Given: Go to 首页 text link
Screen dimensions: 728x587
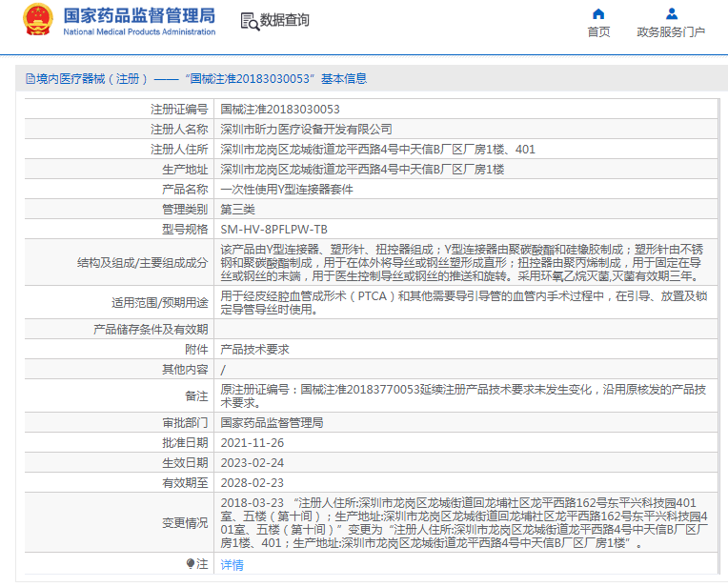Looking at the screenshot, I should 598,32.
